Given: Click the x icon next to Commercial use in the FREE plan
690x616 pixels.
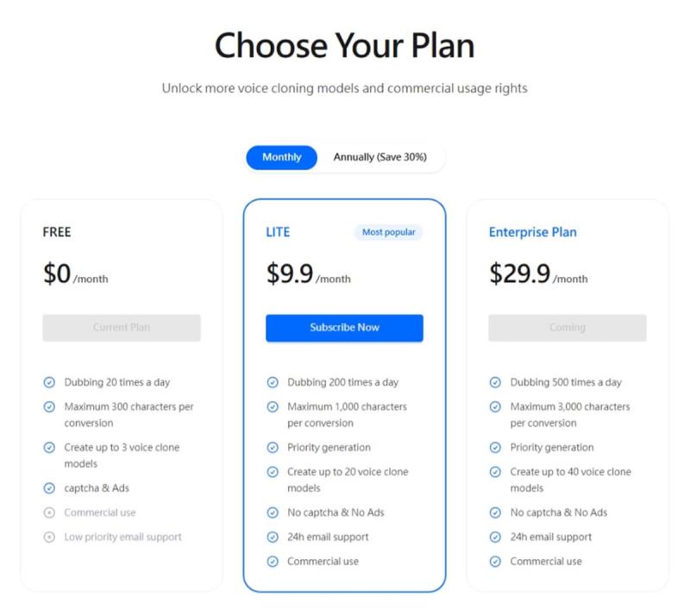Looking at the screenshot, I should click(49, 512).
